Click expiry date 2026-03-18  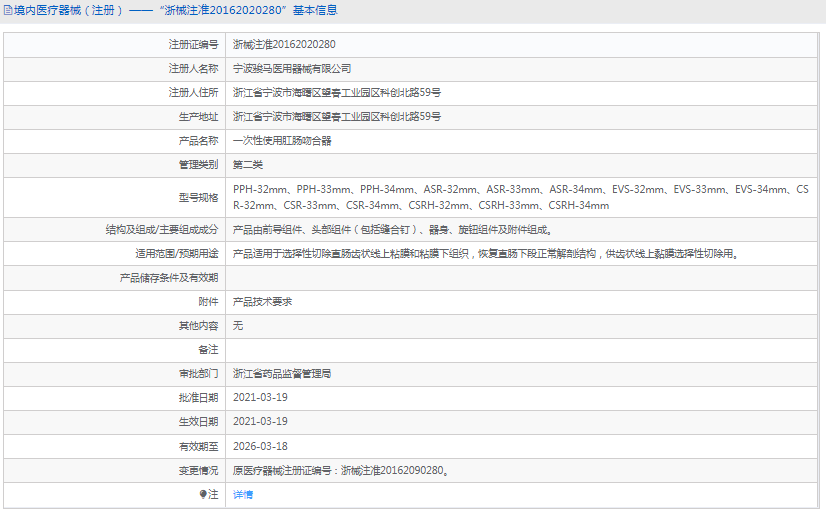tap(260, 447)
